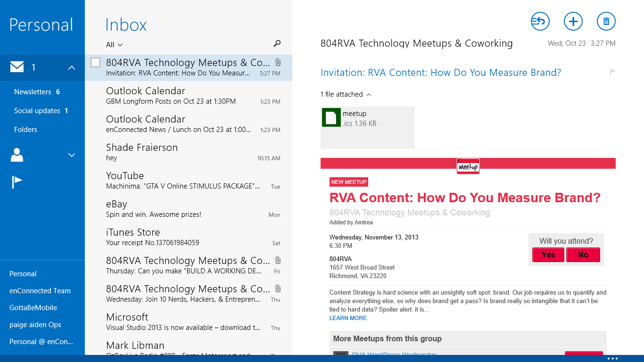Viewport: 644px width, 362px height.
Task: Open the three-dots app bar menu
Action: (612, 359)
